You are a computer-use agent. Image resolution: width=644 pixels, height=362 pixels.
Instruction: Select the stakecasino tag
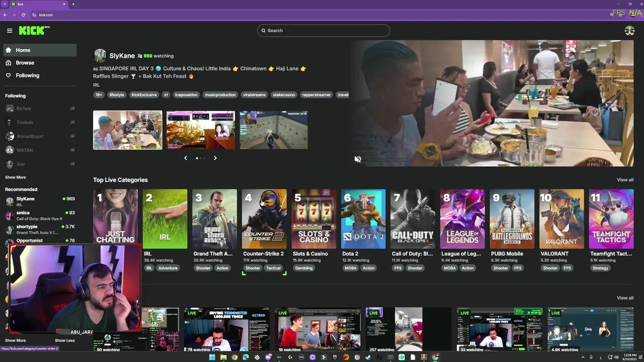[284, 95]
